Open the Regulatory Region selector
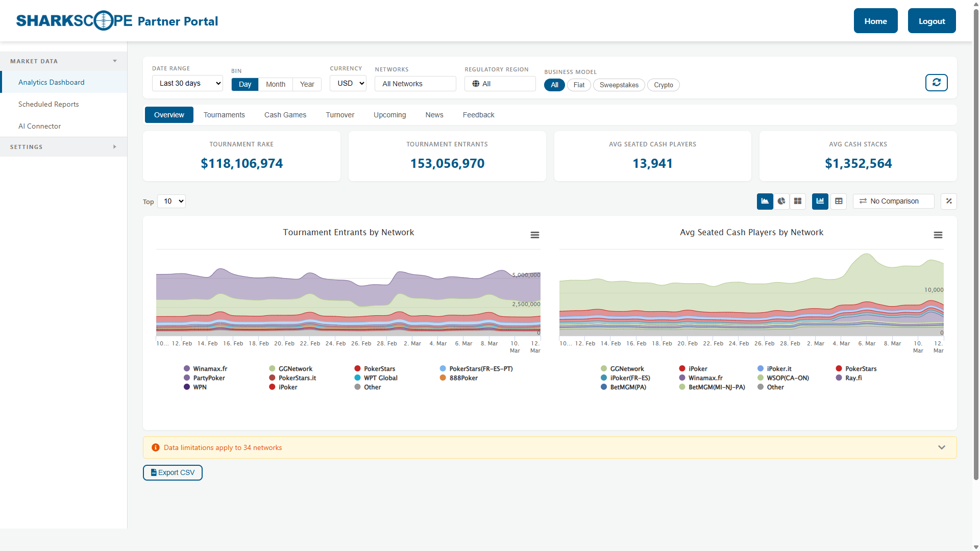 [500, 84]
